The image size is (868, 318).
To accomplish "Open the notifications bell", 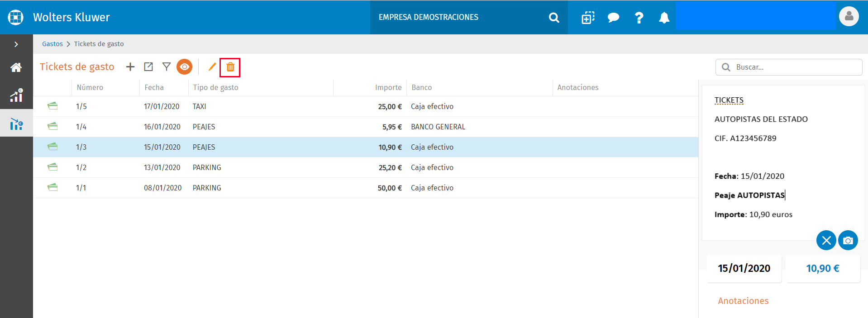I will [x=664, y=18].
